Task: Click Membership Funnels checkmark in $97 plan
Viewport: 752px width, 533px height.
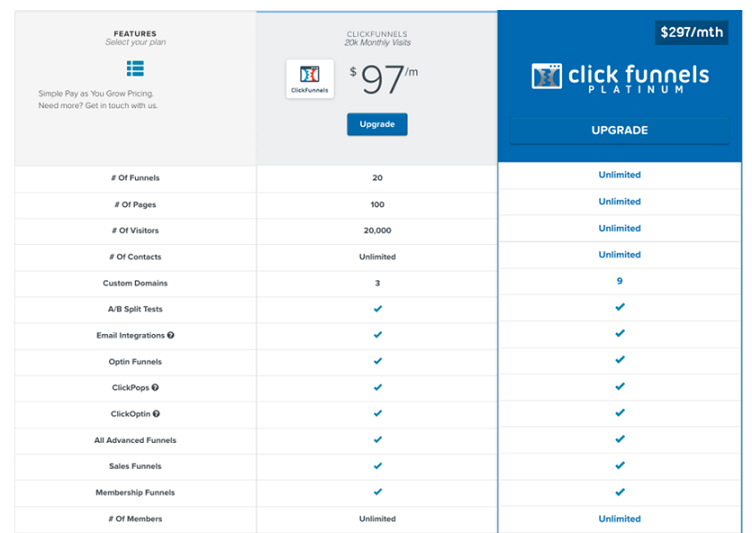Action: point(378,492)
